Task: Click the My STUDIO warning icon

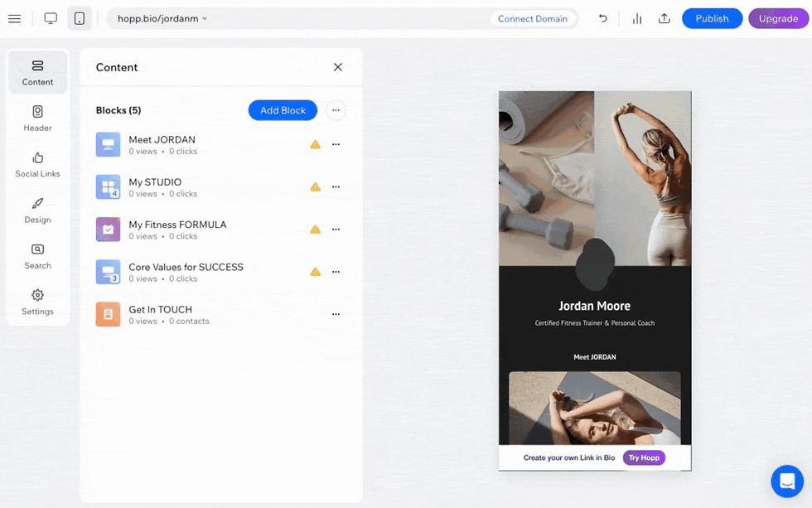Action: (x=316, y=187)
